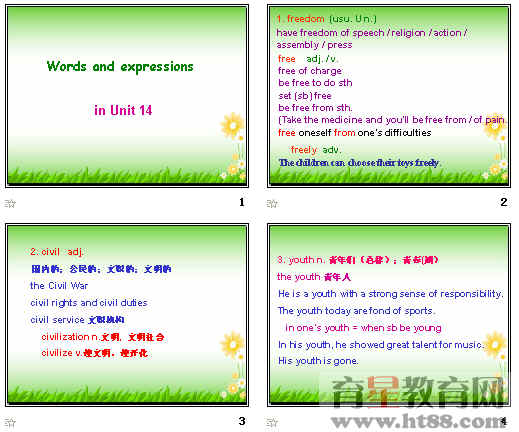
Task: Select the civil adj. slide 3
Action: 127,315
